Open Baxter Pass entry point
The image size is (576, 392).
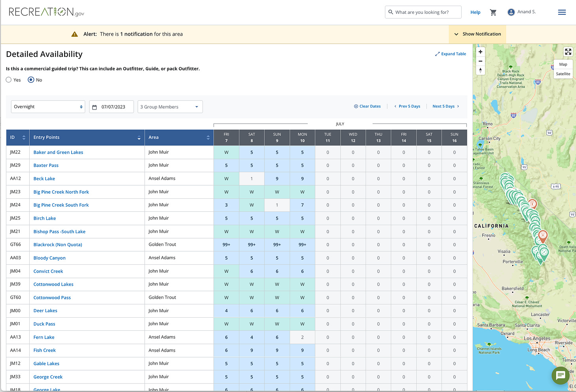[x=46, y=165]
